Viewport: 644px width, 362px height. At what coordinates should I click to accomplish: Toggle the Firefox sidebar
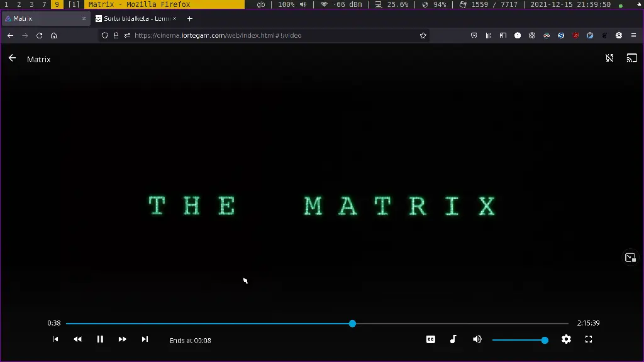tap(502, 36)
